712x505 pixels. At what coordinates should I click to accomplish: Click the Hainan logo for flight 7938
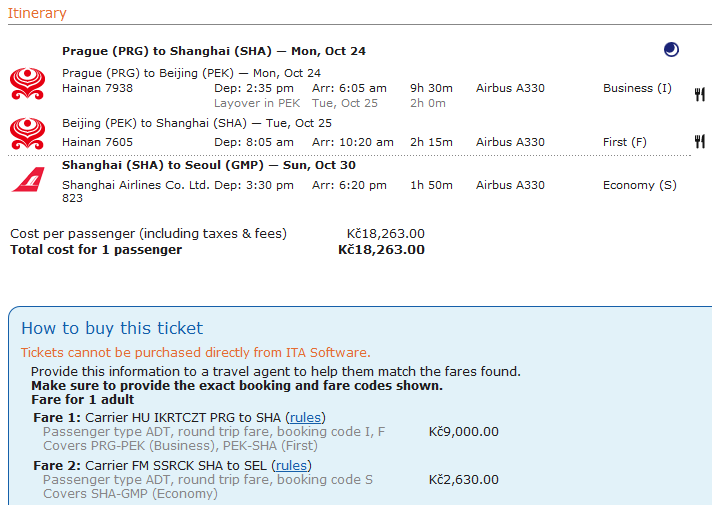click(27, 83)
